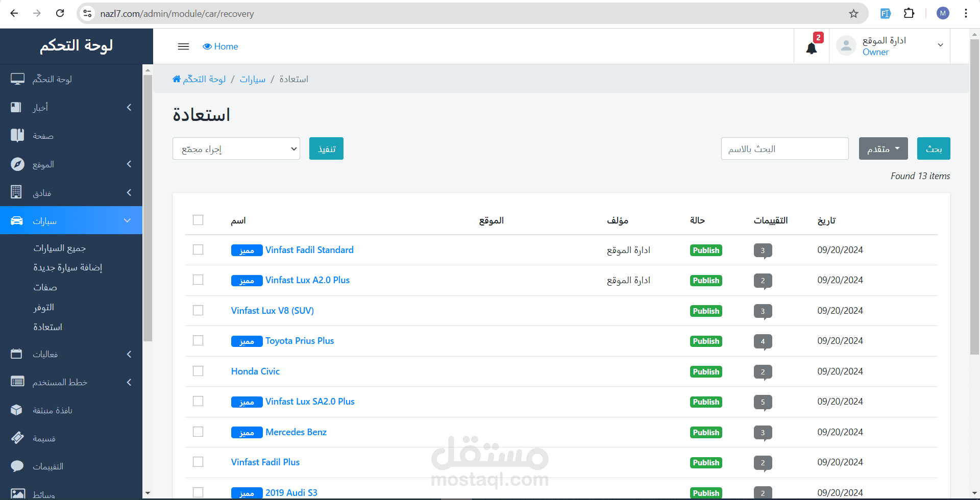Click the compass icon beside الموقع
Screen dimensions: 980x500
click(17, 164)
